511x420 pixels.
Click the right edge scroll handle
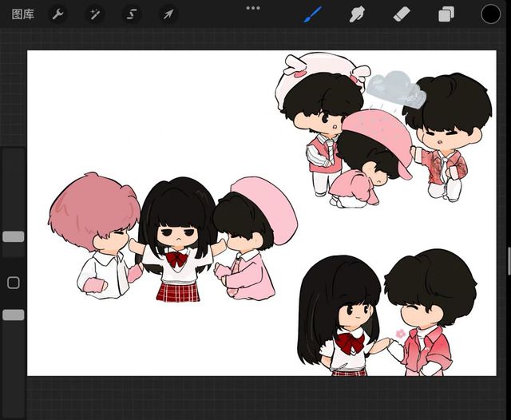[x=509, y=261]
